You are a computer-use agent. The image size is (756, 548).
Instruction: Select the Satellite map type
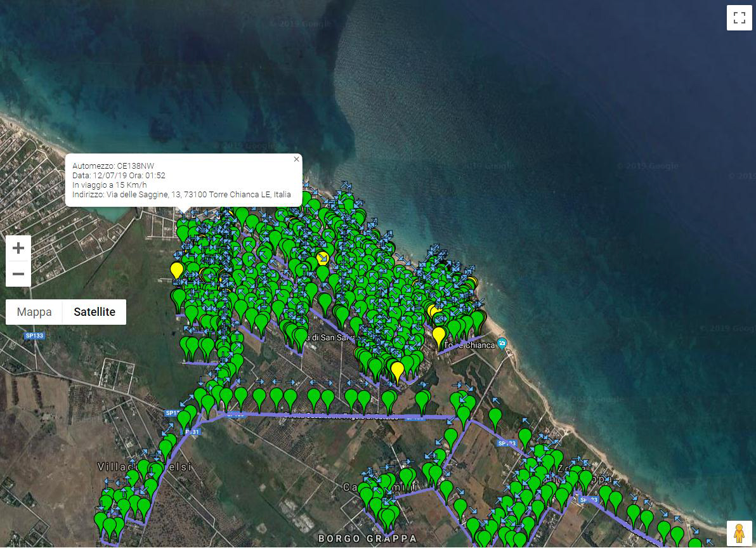[94, 312]
